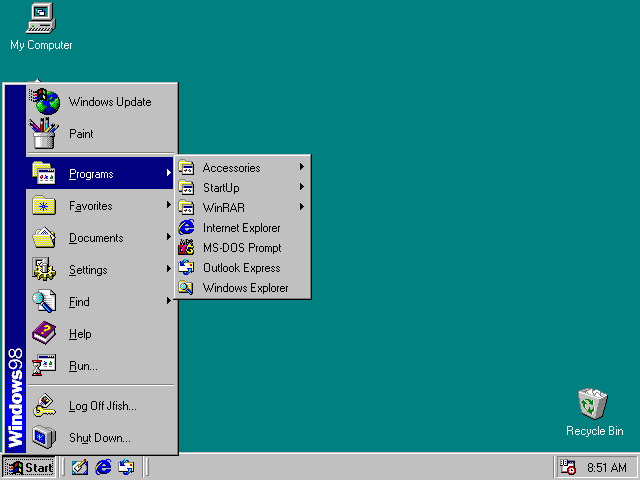Click the Favorites star folder icon
The width and height of the screenshot is (640, 480).
pos(44,205)
